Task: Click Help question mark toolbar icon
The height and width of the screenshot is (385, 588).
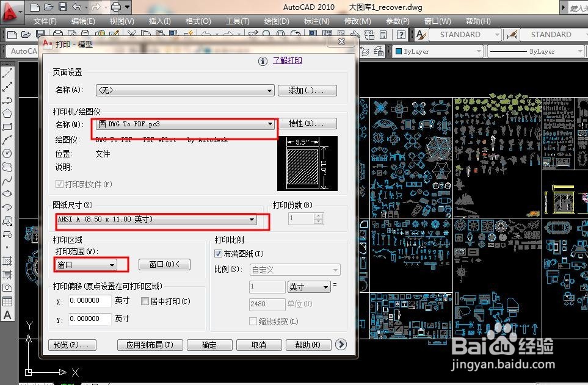Action: 401,35
